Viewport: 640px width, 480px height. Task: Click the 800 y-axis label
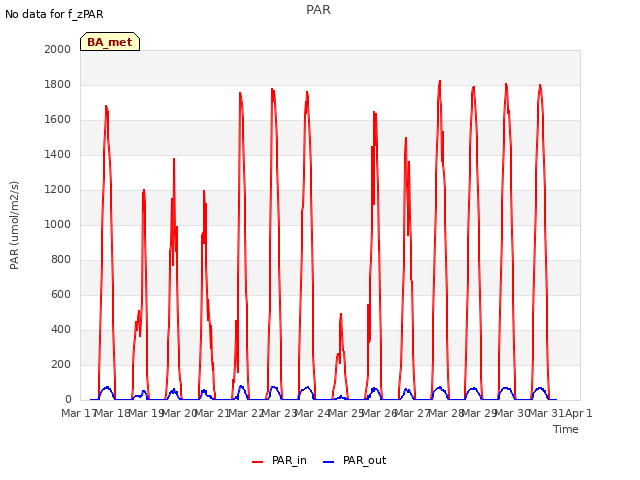[61, 260]
